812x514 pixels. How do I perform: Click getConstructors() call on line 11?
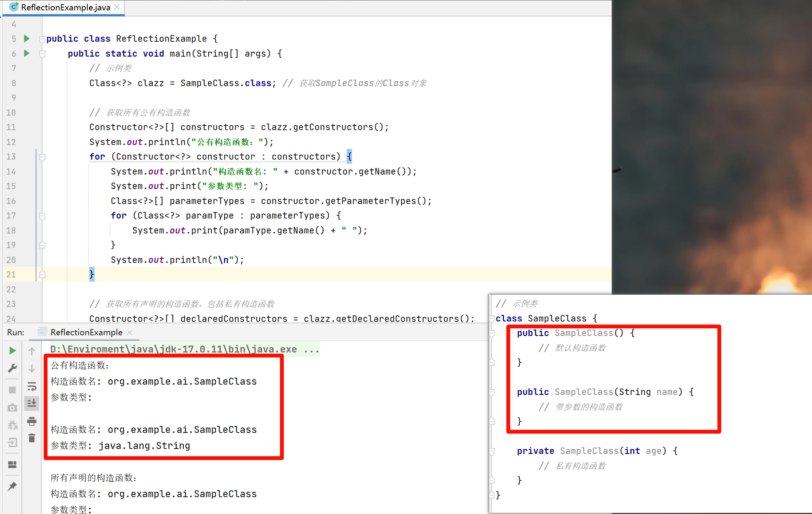339,127
